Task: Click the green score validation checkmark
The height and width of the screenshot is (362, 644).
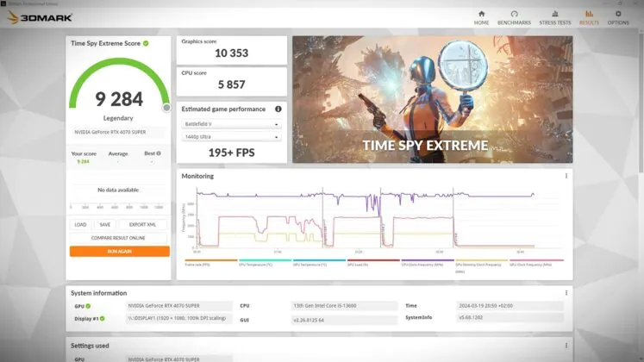Action: pyautogui.click(x=146, y=43)
